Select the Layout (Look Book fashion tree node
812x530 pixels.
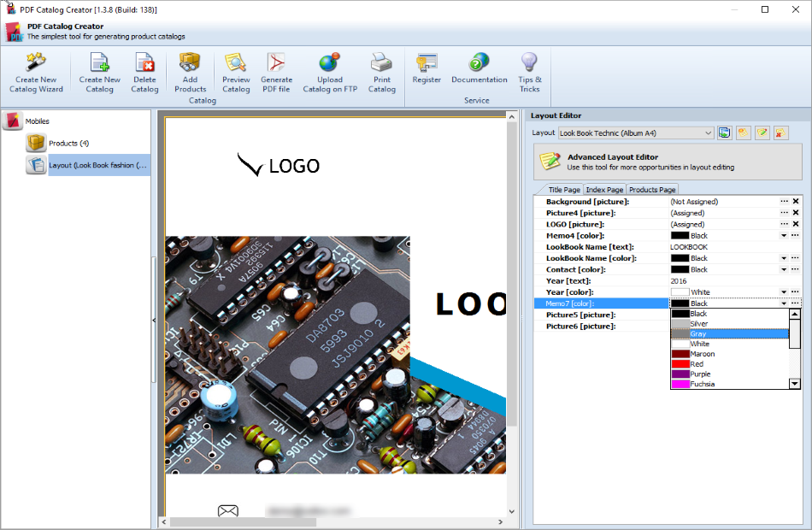98,165
